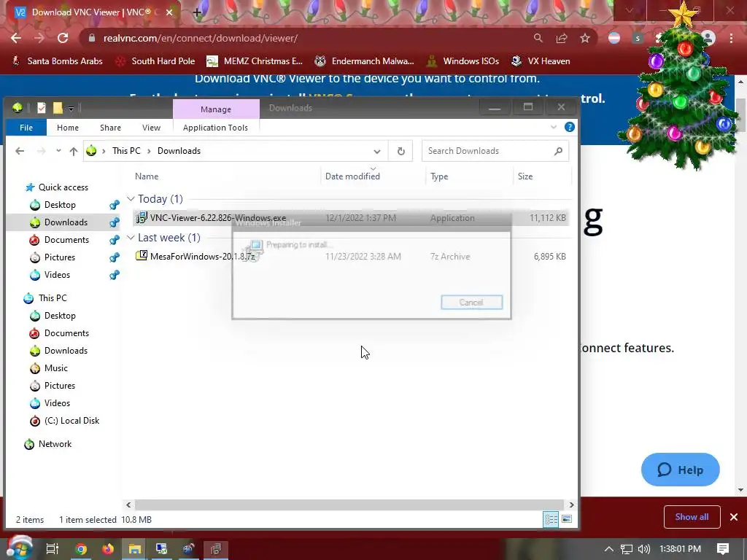Open the VX Heaven bookmark
This screenshot has width=747, height=560.
pyautogui.click(x=541, y=61)
